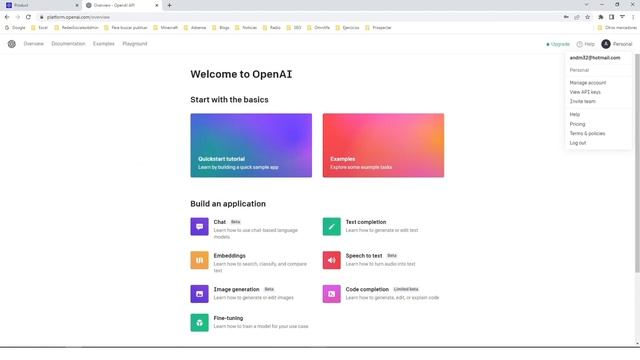Open a new tab with plus button
The height and width of the screenshot is (360, 640).
[169, 5]
